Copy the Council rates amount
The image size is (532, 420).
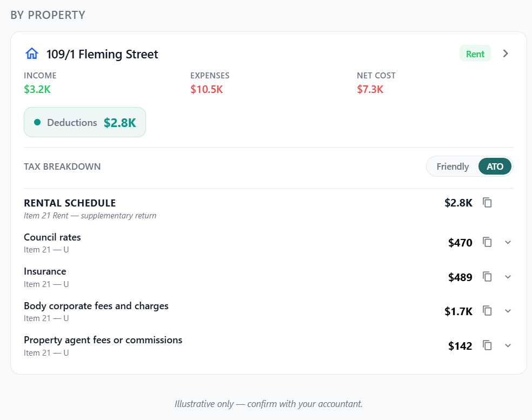(487, 242)
